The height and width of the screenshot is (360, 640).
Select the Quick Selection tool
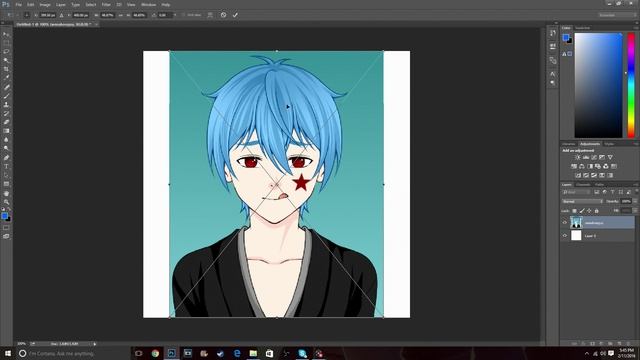[x=6, y=60]
